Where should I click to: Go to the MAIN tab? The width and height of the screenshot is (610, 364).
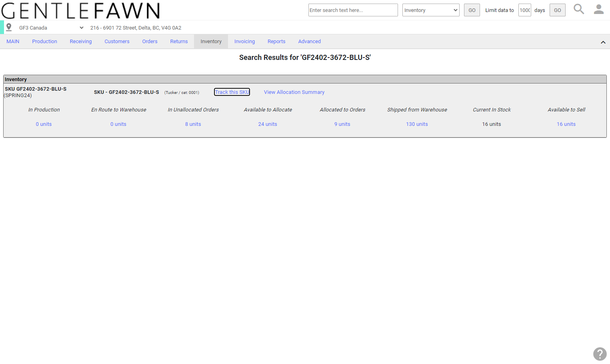point(13,42)
